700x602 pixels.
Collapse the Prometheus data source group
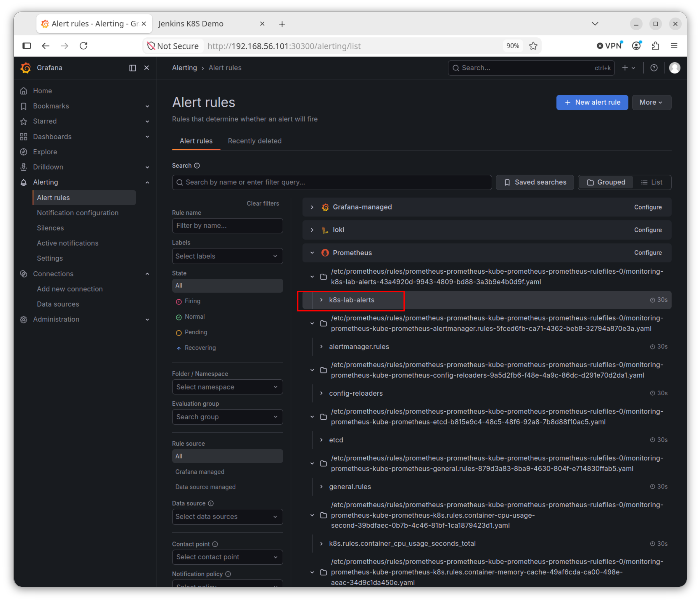point(312,253)
